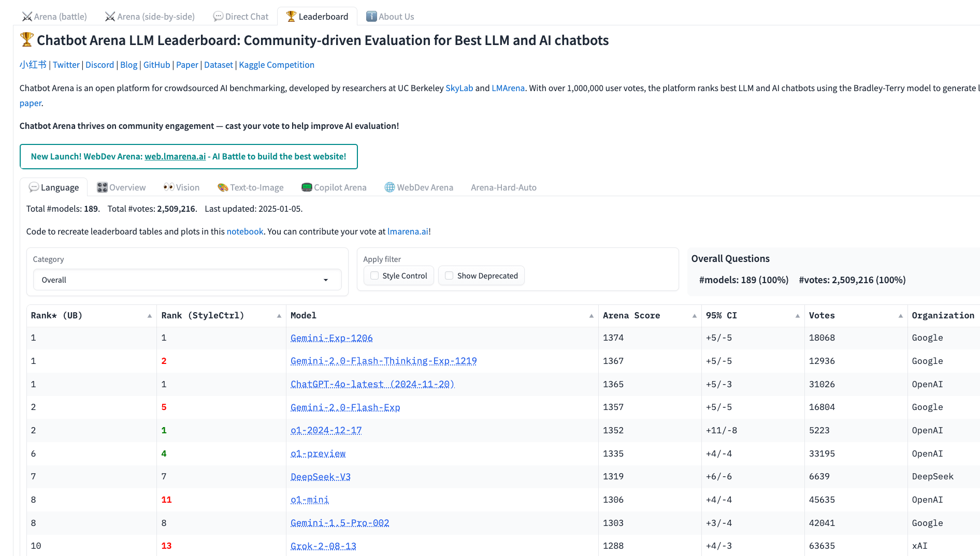
Task: Switch to Arena (side-by-side) tab
Action: click(x=150, y=17)
